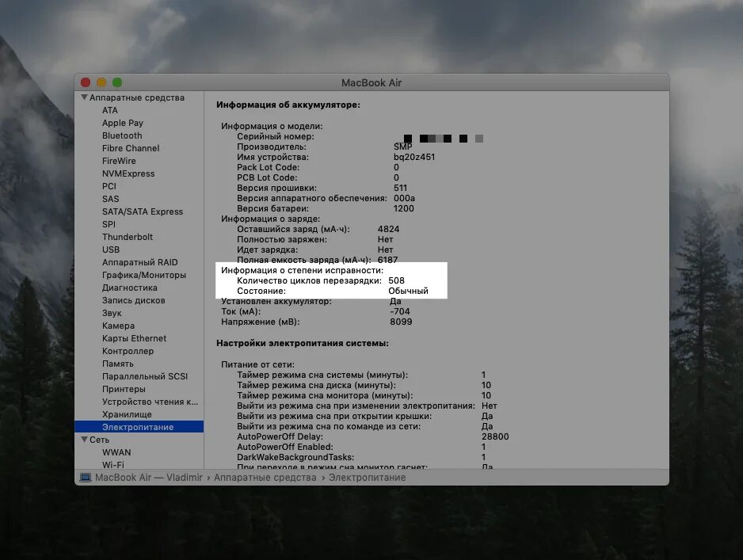Select USB in the sidebar

[x=111, y=250]
